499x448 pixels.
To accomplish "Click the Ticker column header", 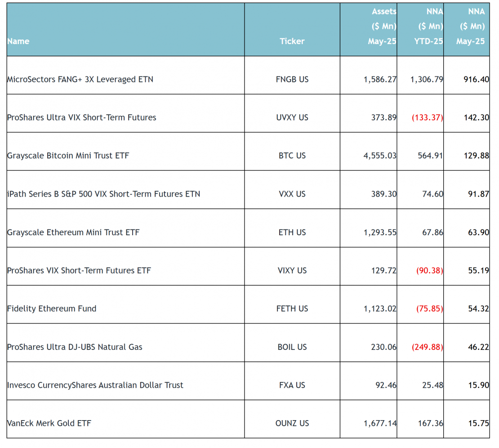I will point(292,41).
